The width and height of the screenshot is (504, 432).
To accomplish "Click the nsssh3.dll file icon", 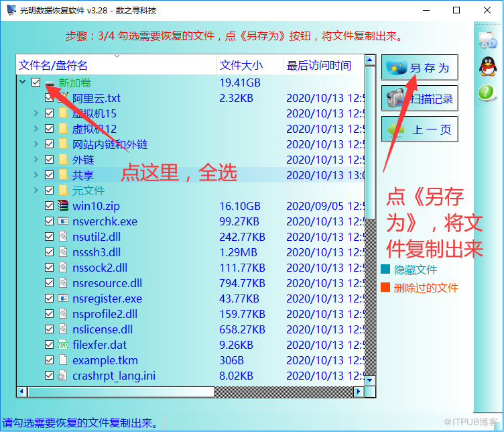I will pos(63,252).
